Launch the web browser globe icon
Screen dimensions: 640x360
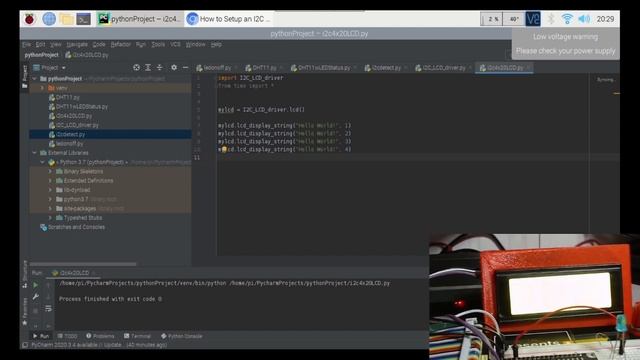tap(49, 19)
